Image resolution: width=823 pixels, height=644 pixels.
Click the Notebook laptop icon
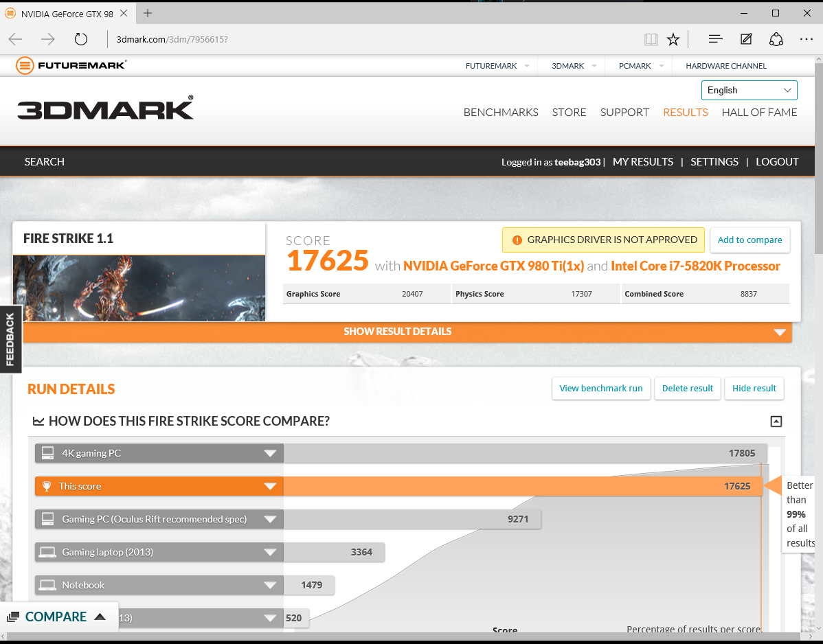48,585
